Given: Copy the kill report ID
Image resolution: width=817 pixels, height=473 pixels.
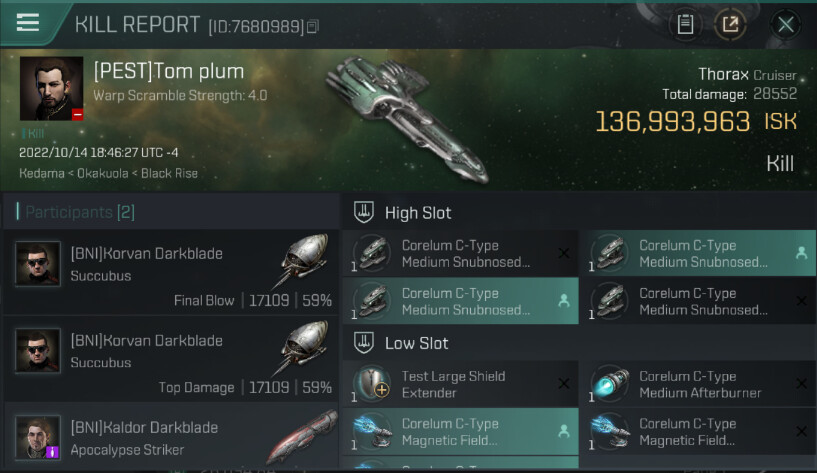Looking at the screenshot, I should (313, 27).
